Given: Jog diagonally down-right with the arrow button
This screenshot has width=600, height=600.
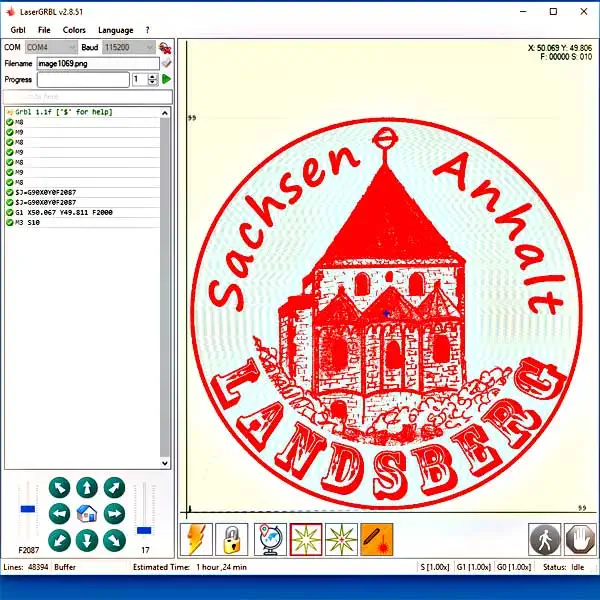Looking at the screenshot, I should point(114,540).
